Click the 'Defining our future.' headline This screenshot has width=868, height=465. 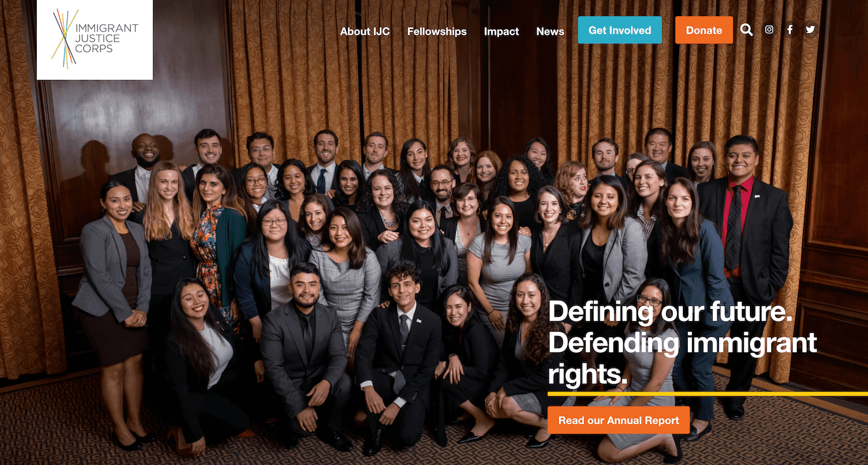click(x=670, y=312)
